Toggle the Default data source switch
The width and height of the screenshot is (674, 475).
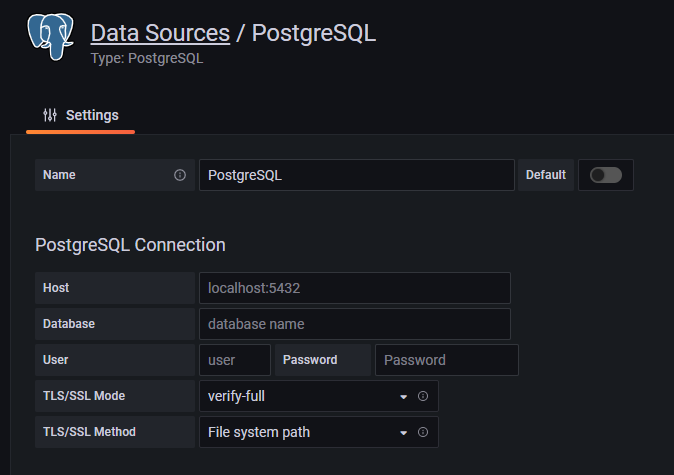(606, 175)
